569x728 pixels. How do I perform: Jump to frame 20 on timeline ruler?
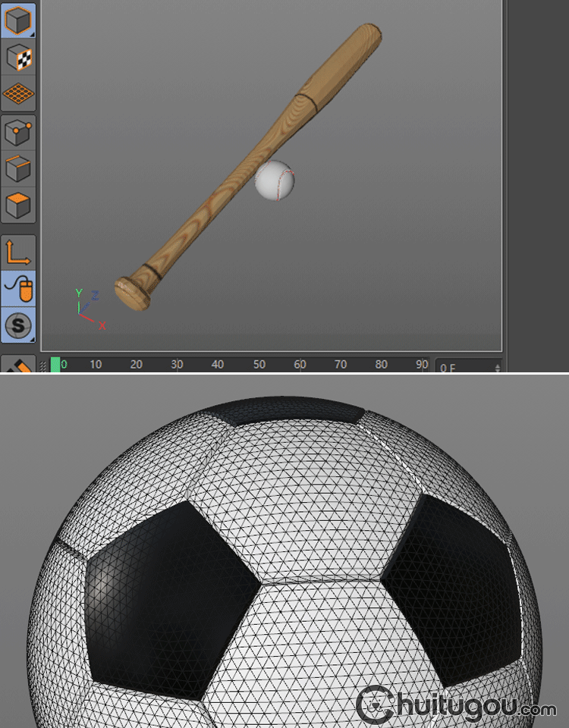tap(136, 365)
